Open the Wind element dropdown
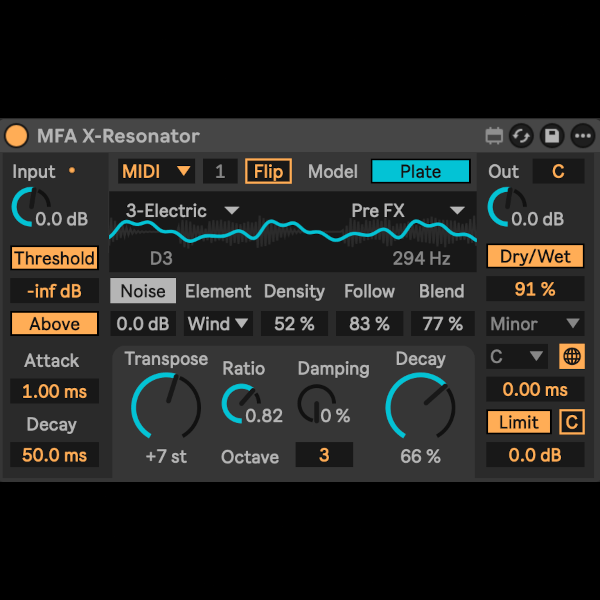 click(218, 324)
